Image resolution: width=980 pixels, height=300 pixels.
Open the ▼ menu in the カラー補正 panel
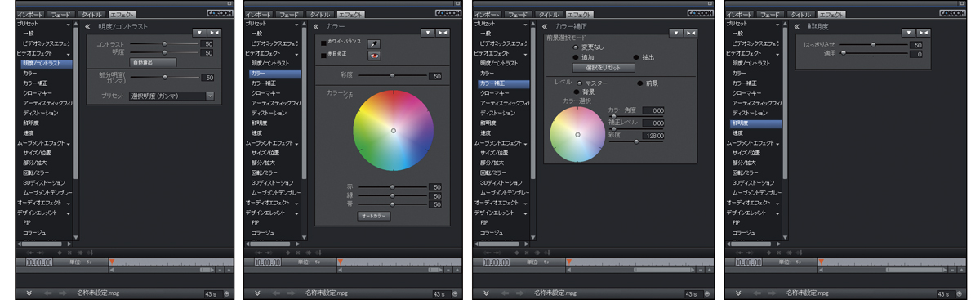coord(675,33)
